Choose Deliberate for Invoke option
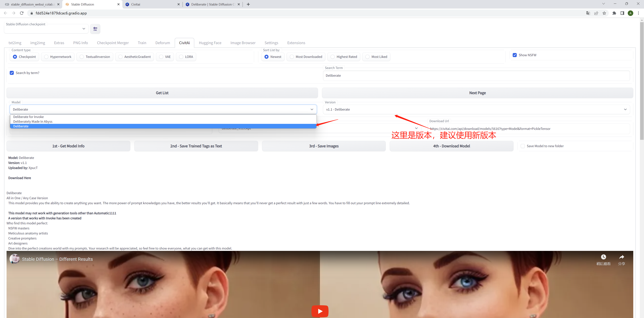 click(x=163, y=117)
